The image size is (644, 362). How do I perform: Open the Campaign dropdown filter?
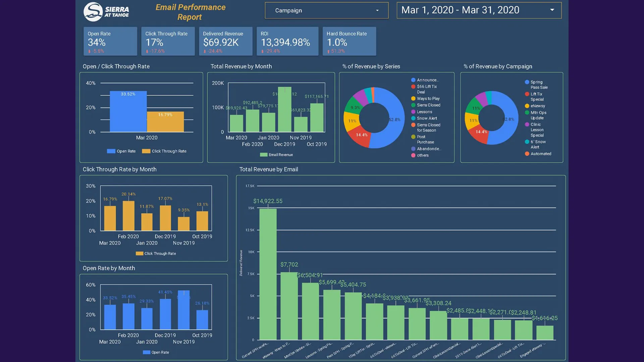pyautogui.click(x=326, y=10)
